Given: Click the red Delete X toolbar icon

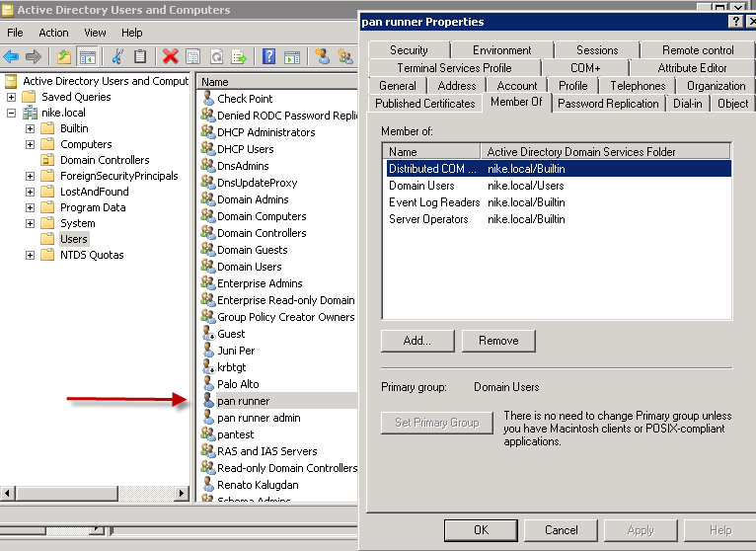Looking at the screenshot, I should click(x=170, y=56).
